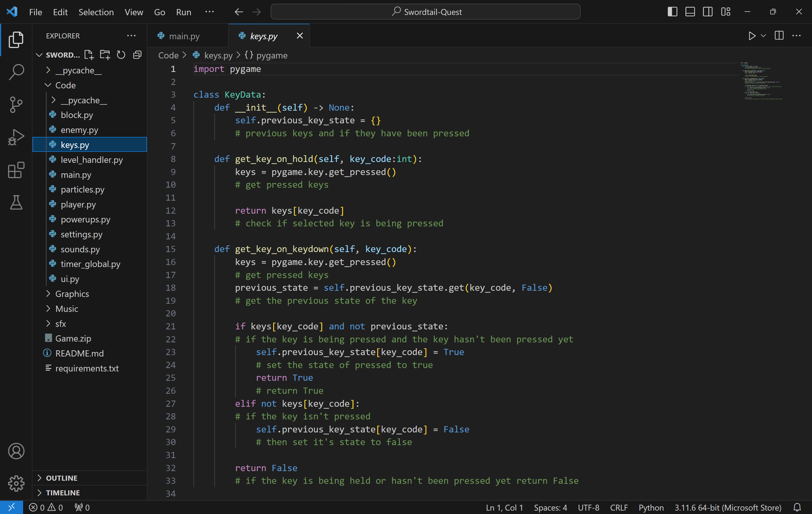Open the Selection menu

(96, 12)
